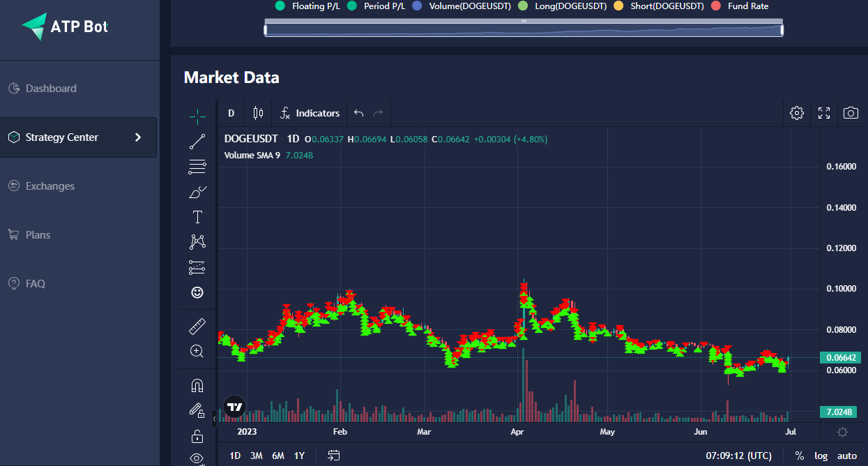Image resolution: width=868 pixels, height=466 pixels.
Task: Toggle the magnet mode tool
Action: pyautogui.click(x=197, y=385)
